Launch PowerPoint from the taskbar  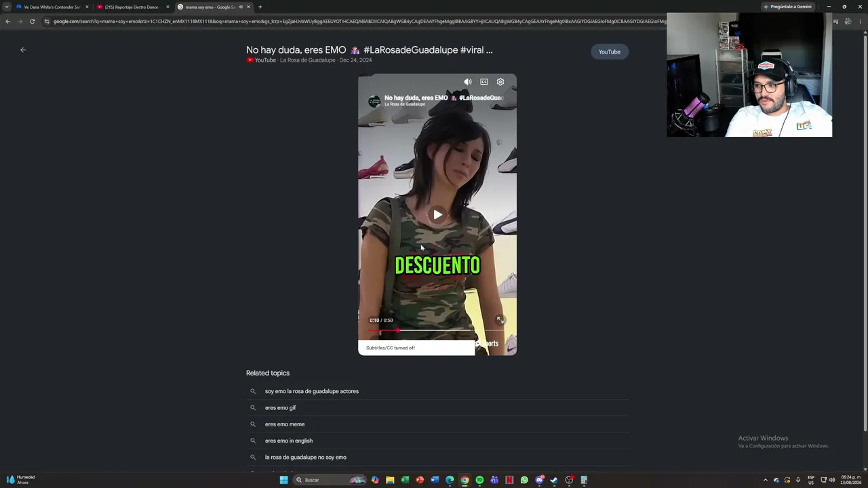[x=420, y=480]
